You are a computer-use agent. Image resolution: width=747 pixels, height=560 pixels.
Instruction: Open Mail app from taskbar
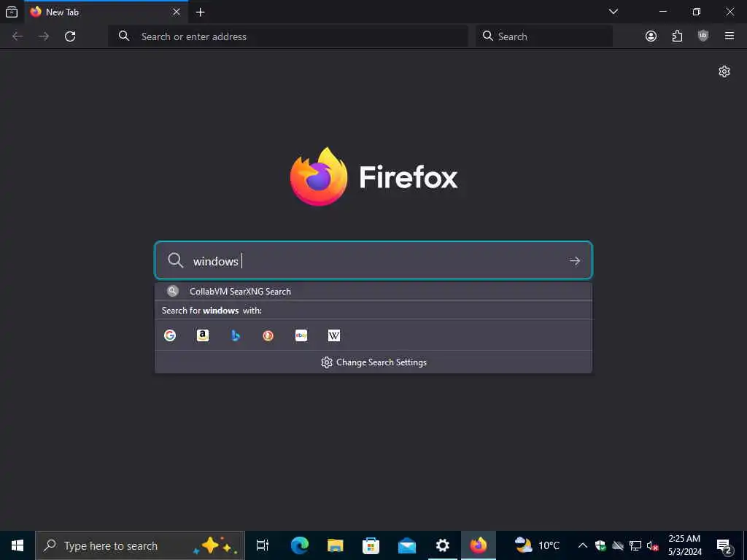[407, 545]
